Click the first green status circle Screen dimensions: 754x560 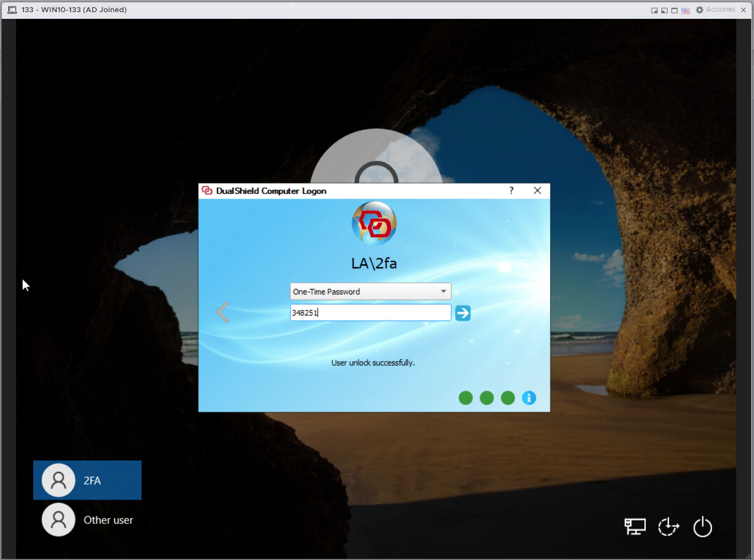(x=466, y=398)
